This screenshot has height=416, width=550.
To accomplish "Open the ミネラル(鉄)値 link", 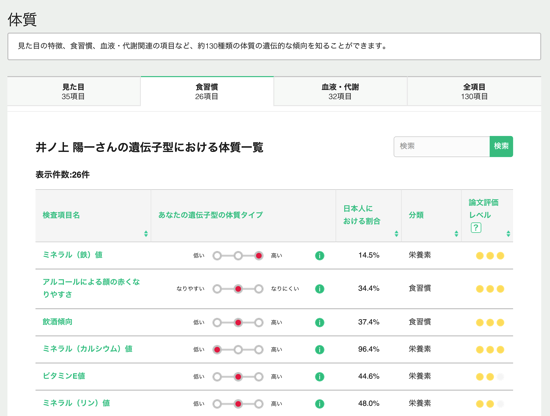I will 72,255.
